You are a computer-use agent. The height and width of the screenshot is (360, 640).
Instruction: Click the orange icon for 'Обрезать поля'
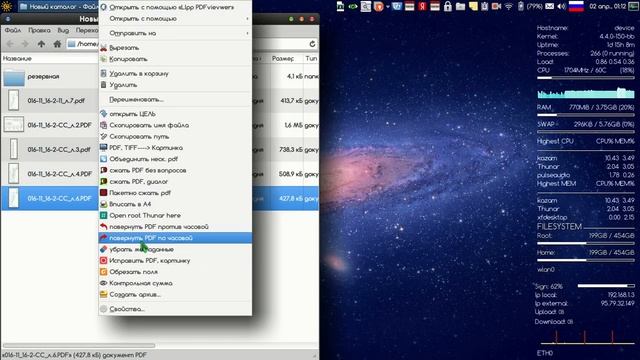tap(104, 272)
